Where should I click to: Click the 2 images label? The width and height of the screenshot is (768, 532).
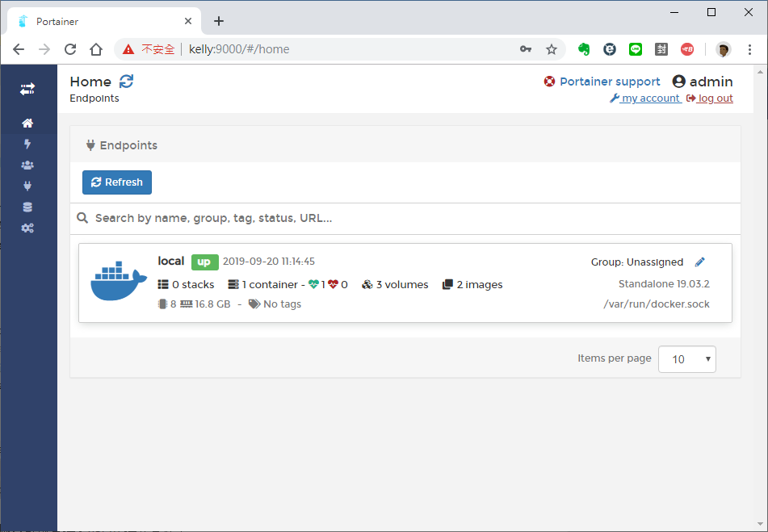(x=480, y=284)
